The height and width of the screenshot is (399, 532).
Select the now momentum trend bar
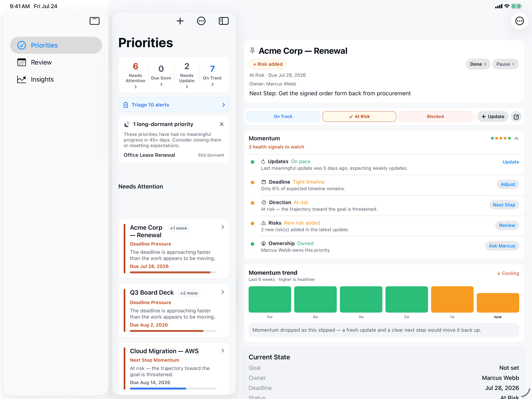pyautogui.click(x=498, y=303)
